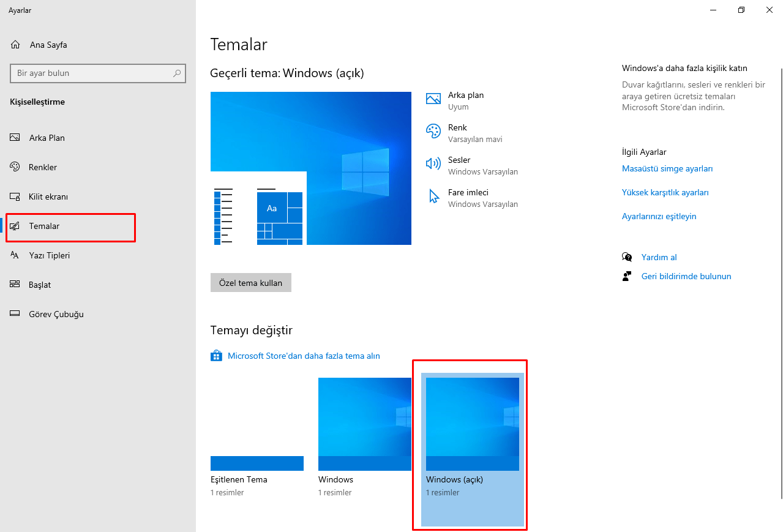Image resolution: width=783 pixels, height=532 pixels.
Task: Click the Renk palette icon beside the theme preview
Action: 433,131
